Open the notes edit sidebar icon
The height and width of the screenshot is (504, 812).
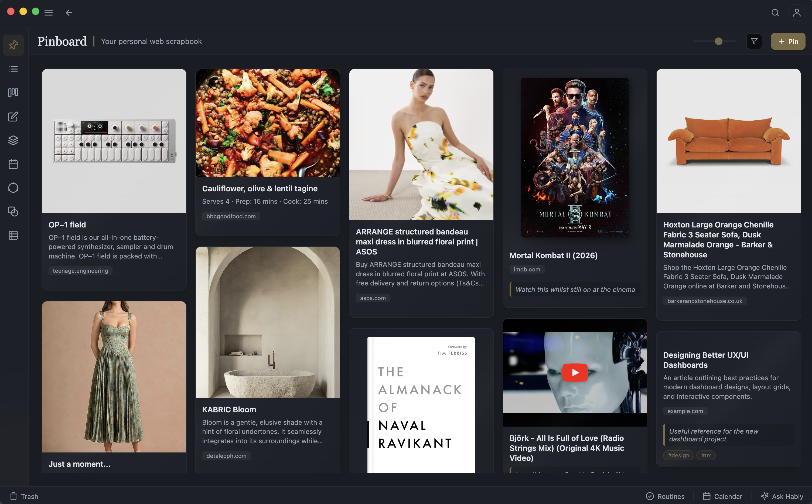pyautogui.click(x=13, y=116)
